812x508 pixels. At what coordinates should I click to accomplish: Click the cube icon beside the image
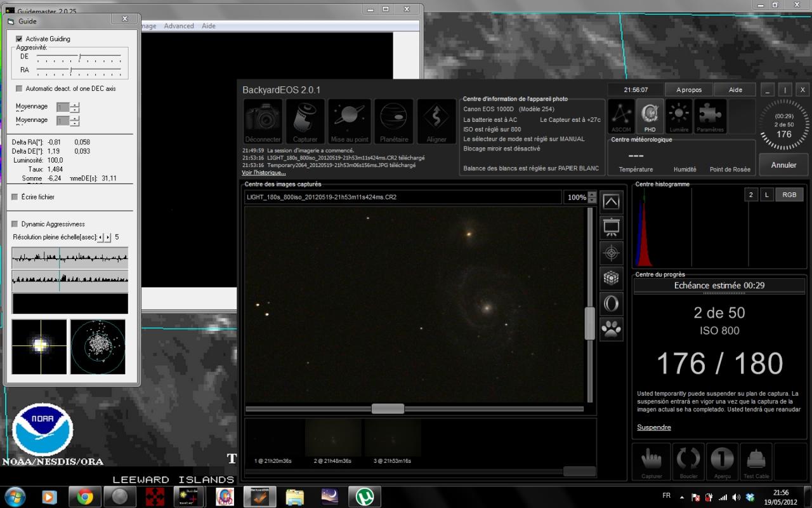click(x=612, y=278)
